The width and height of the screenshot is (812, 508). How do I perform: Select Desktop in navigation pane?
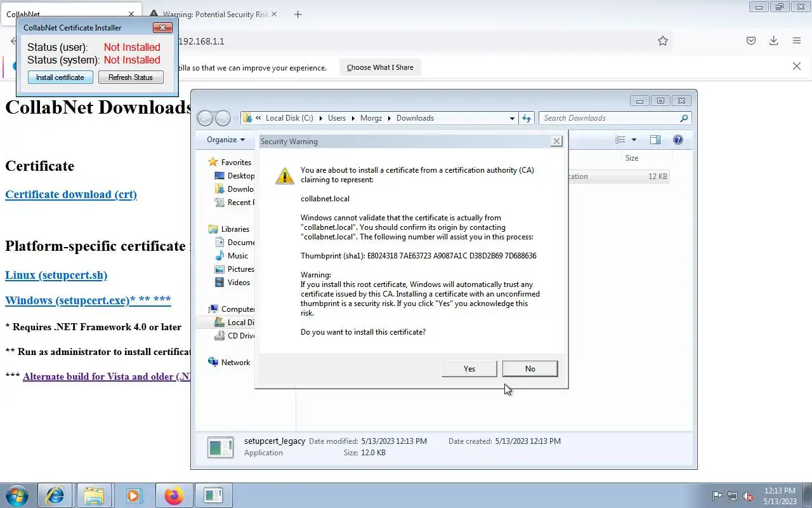click(x=240, y=176)
